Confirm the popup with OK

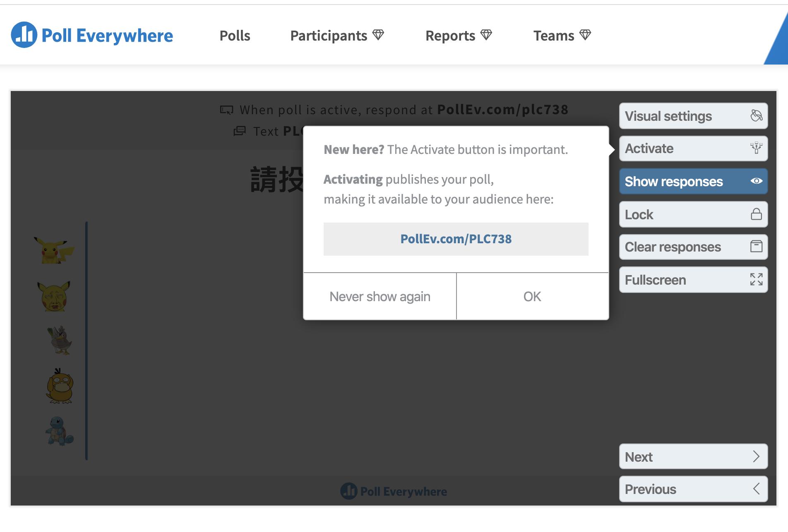coord(532,296)
